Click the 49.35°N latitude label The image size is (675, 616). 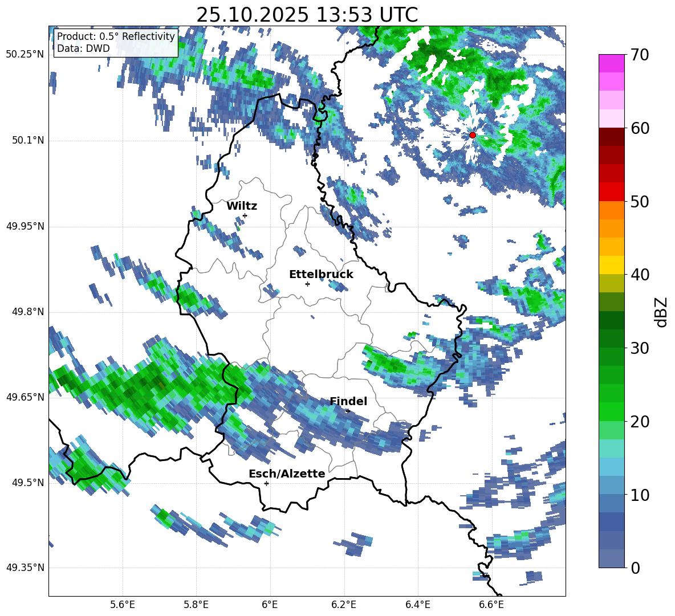[26, 568]
